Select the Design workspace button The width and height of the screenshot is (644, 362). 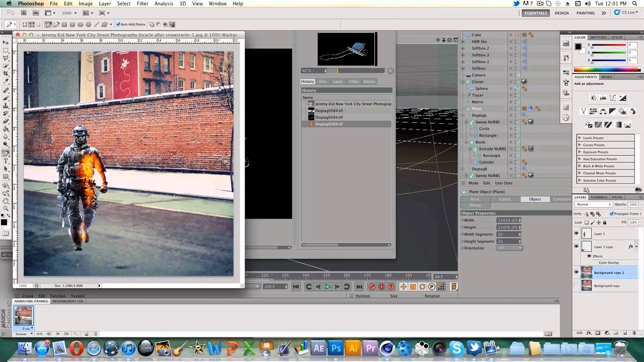561,13
